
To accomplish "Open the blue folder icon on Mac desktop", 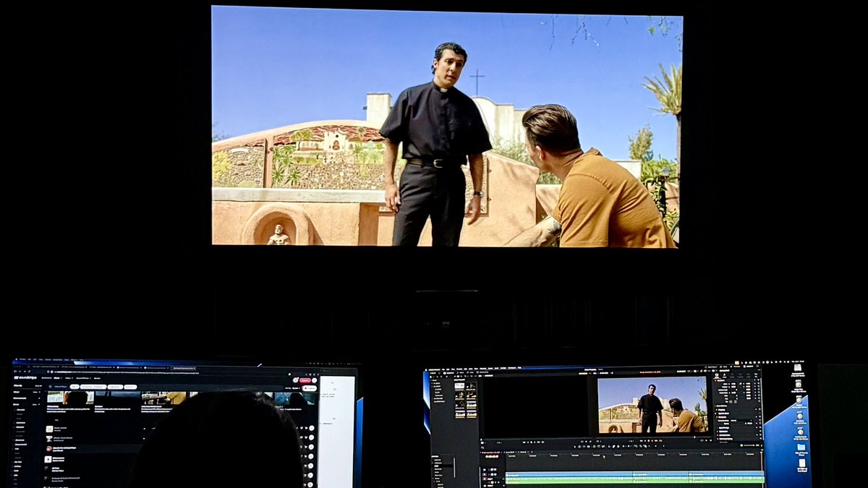I will (801, 447).
